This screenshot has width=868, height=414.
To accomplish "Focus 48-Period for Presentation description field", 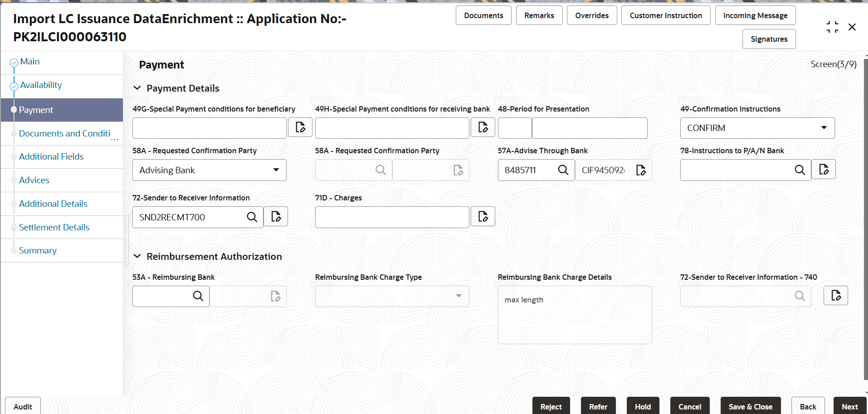I will click(x=590, y=128).
